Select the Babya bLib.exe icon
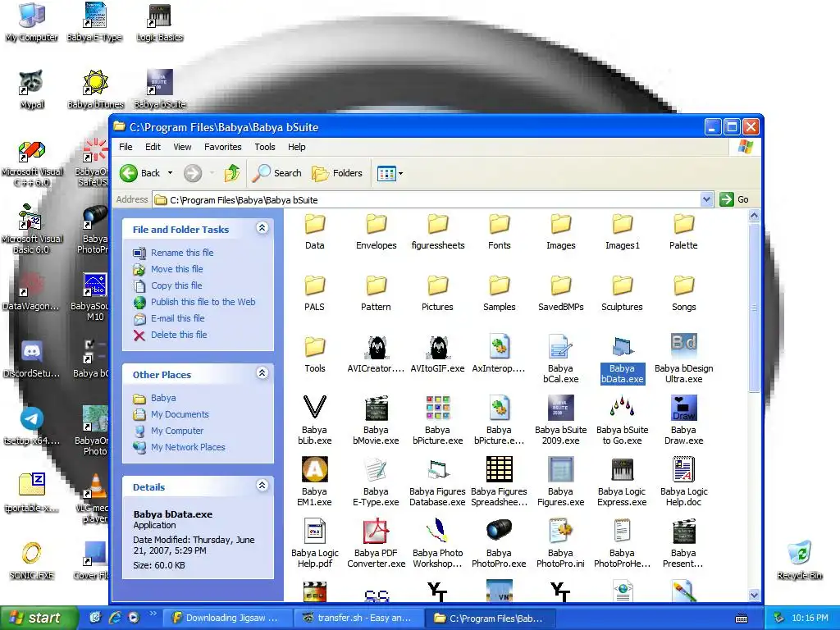This screenshot has width=840, height=630. pyautogui.click(x=314, y=409)
